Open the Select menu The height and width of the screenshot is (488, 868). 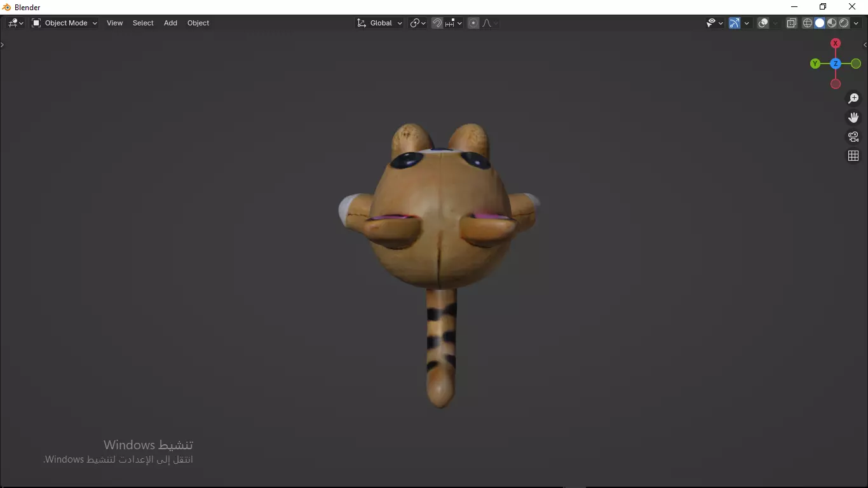(143, 23)
